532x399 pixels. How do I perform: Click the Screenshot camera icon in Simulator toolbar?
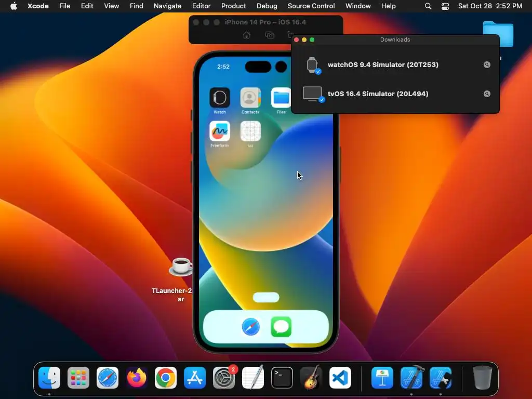pyautogui.click(x=270, y=35)
